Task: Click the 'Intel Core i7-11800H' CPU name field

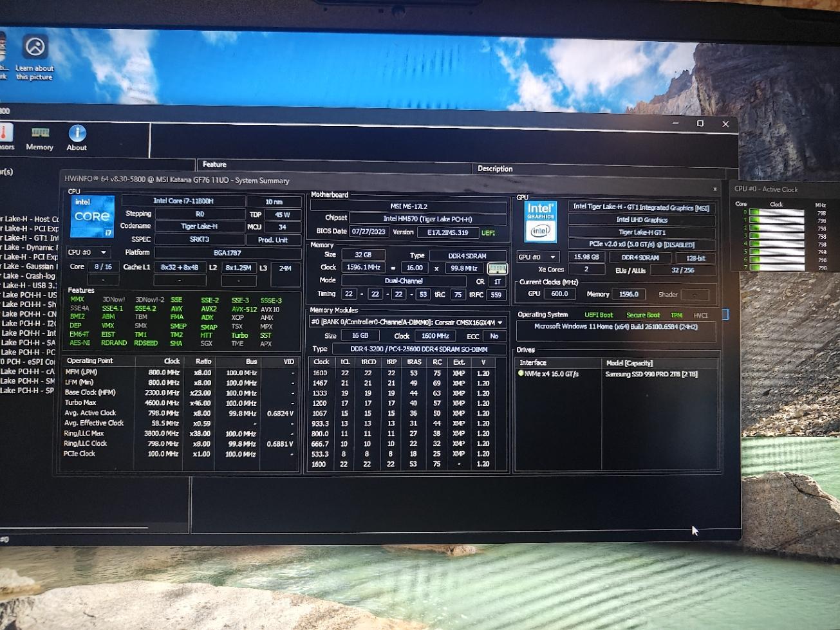Action: tap(183, 201)
